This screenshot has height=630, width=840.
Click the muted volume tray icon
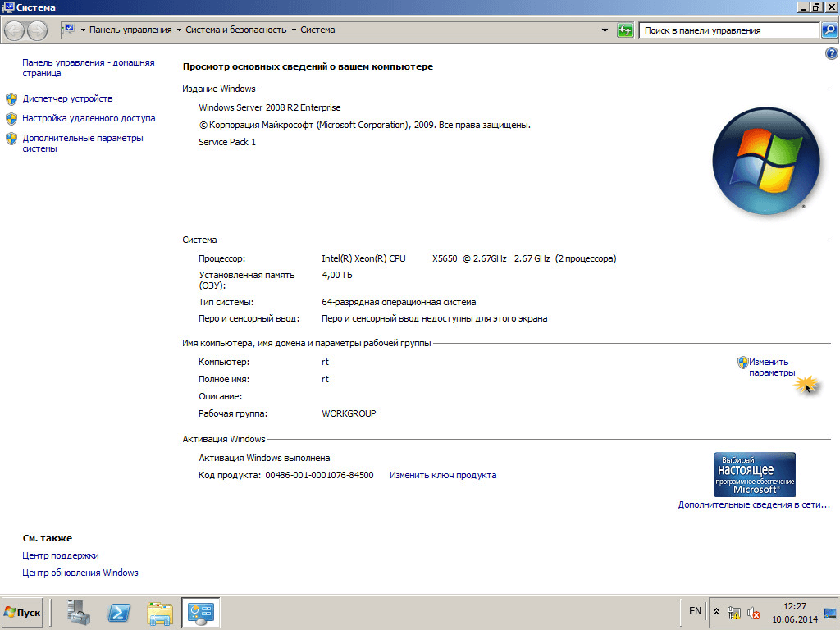point(754,612)
